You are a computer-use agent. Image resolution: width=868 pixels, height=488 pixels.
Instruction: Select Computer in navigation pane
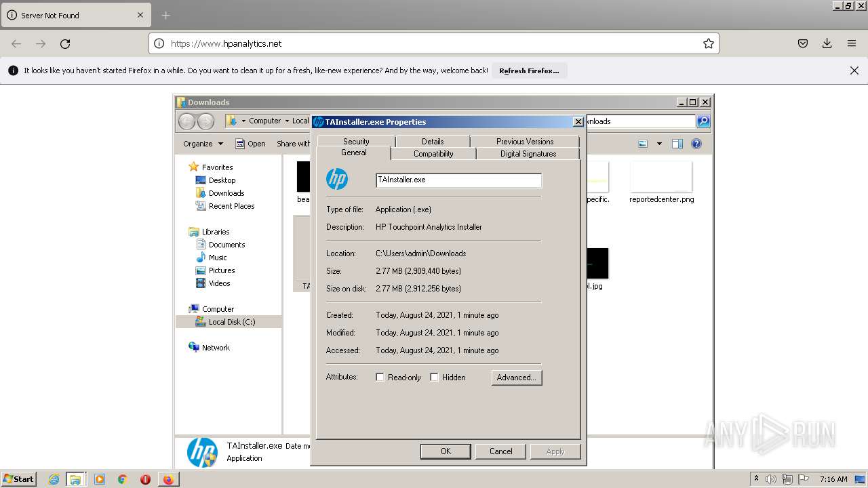click(x=218, y=309)
